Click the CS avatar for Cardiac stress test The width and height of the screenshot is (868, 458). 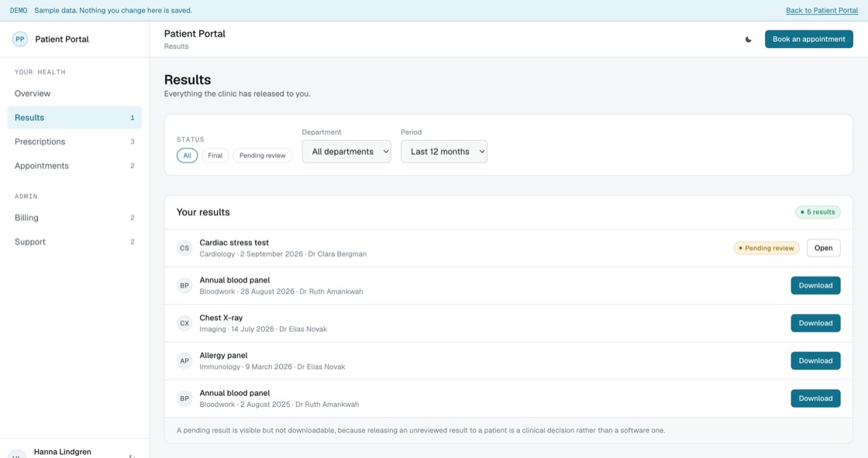[x=184, y=248]
